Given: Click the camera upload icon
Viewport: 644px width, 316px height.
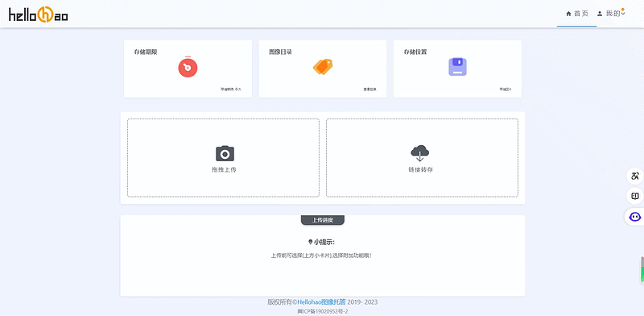Looking at the screenshot, I should point(225,153).
